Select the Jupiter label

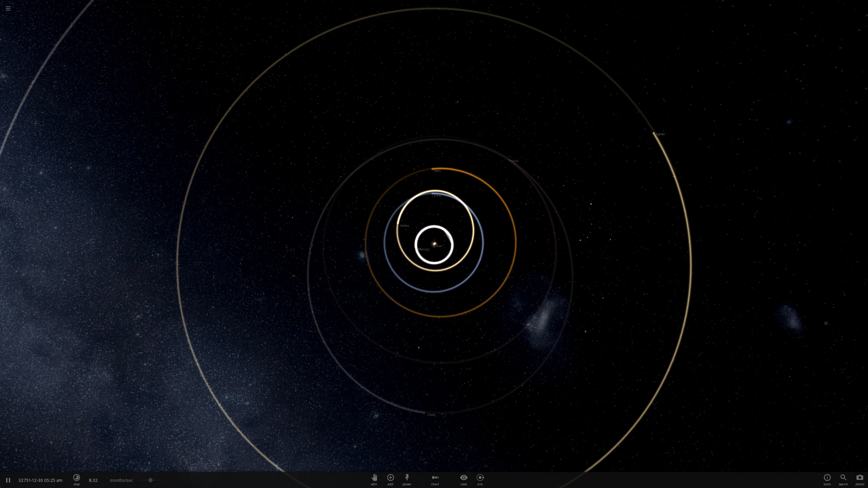(x=660, y=134)
